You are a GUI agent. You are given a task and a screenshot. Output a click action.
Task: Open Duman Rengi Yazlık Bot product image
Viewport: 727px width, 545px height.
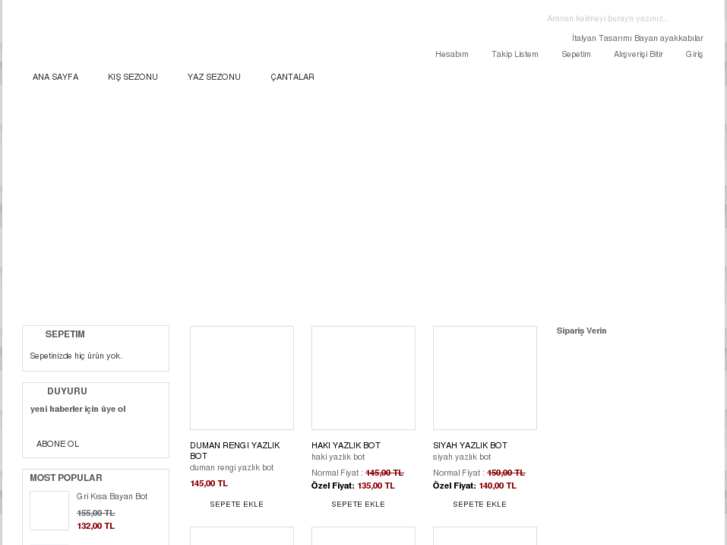(x=242, y=378)
